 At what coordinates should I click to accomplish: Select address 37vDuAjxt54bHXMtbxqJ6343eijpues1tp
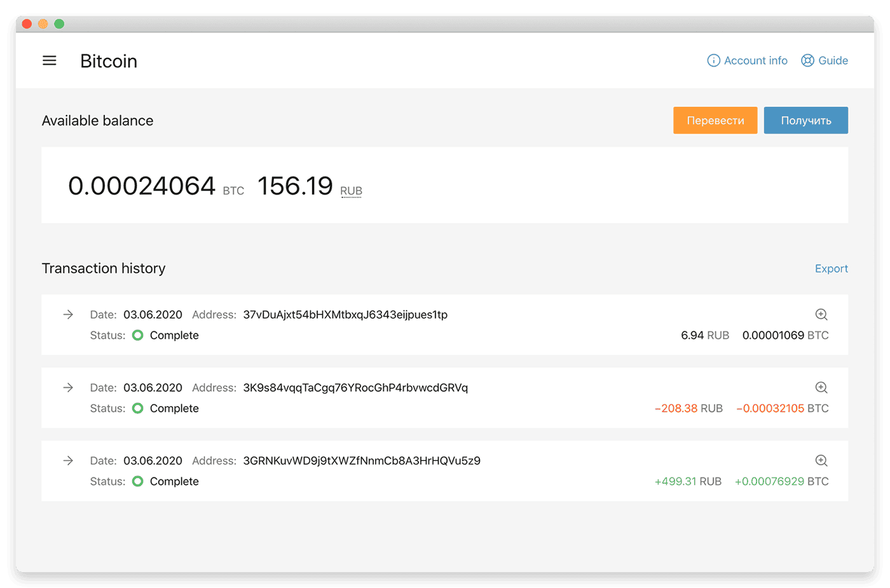pyautogui.click(x=345, y=315)
